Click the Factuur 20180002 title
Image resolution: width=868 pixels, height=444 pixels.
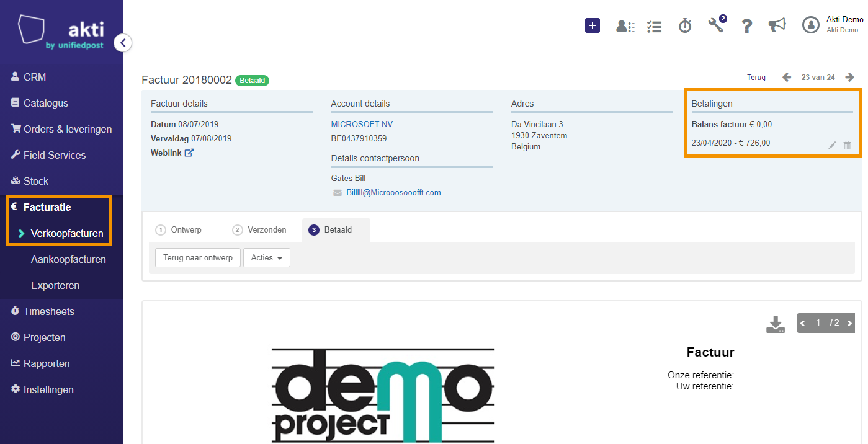tap(187, 80)
